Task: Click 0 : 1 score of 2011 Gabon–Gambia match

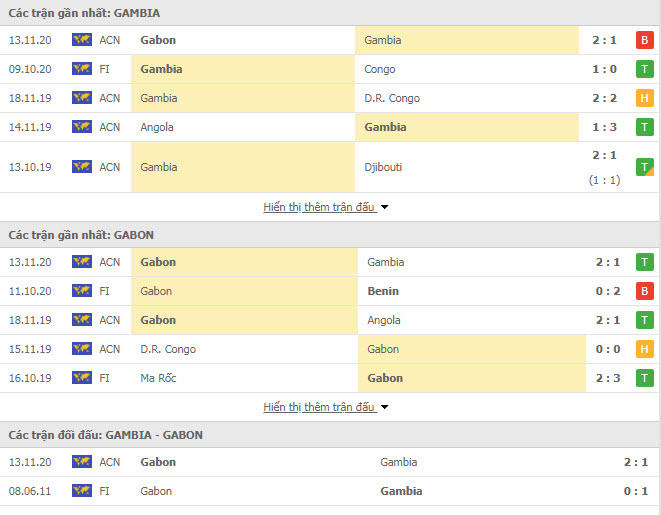Action: 636,491
